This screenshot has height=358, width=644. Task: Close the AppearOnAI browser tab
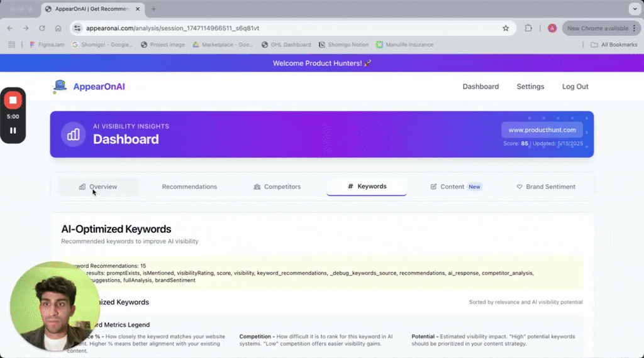point(138,9)
